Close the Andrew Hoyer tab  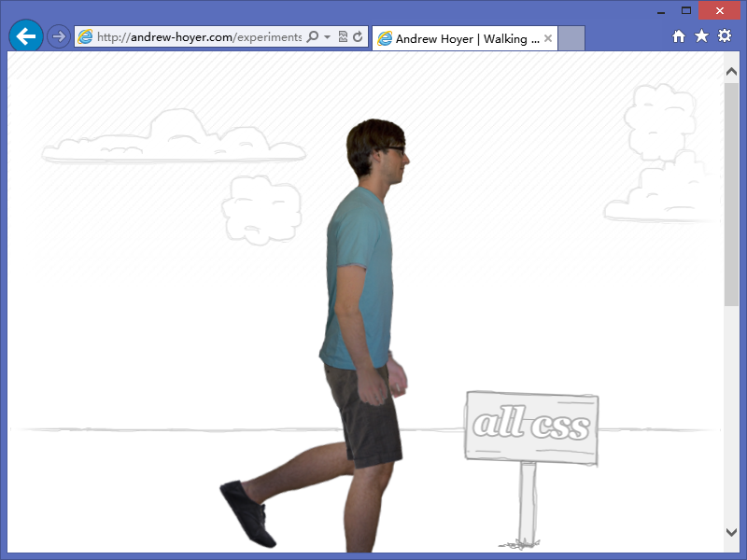pyautogui.click(x=548, y=38)
